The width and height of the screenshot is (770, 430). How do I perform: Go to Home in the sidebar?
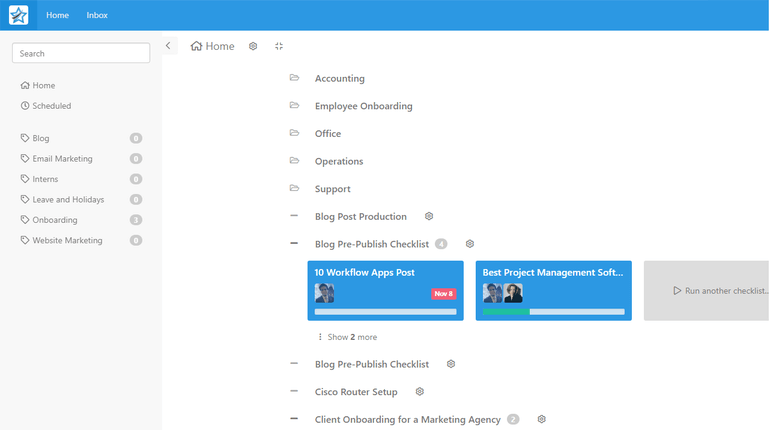pyautogui.click(x=38, y=85)
